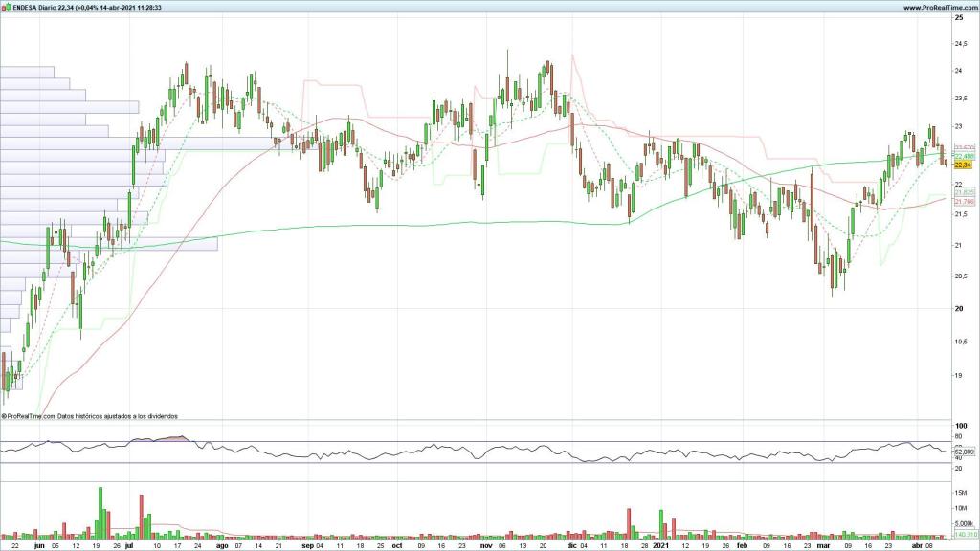Select the green 22,486 moving average tag
The image size is (980, 551).
click(964, 156)
